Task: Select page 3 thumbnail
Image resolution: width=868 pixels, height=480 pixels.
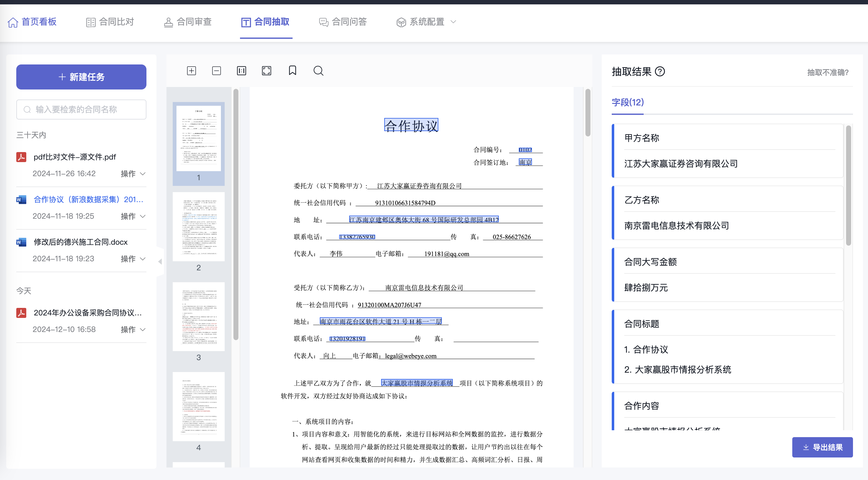Action: coord(198,317)
